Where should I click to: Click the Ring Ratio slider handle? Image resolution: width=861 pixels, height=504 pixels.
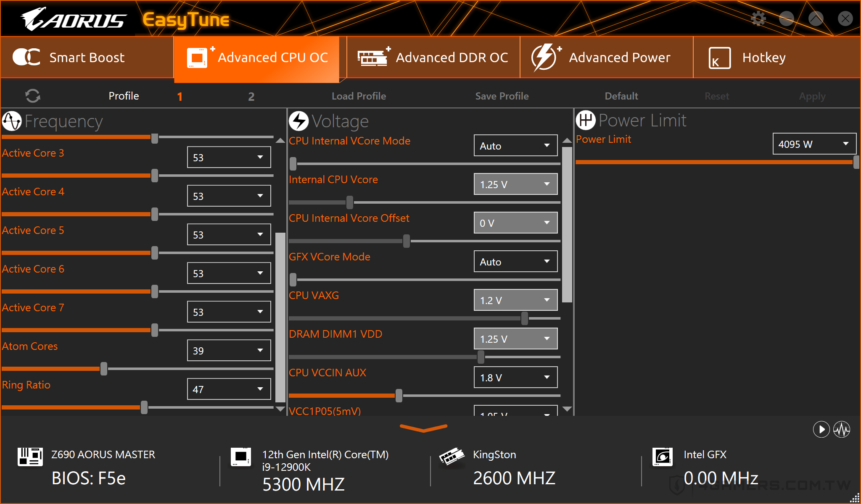pyautogui.click(x=144, y=407)
